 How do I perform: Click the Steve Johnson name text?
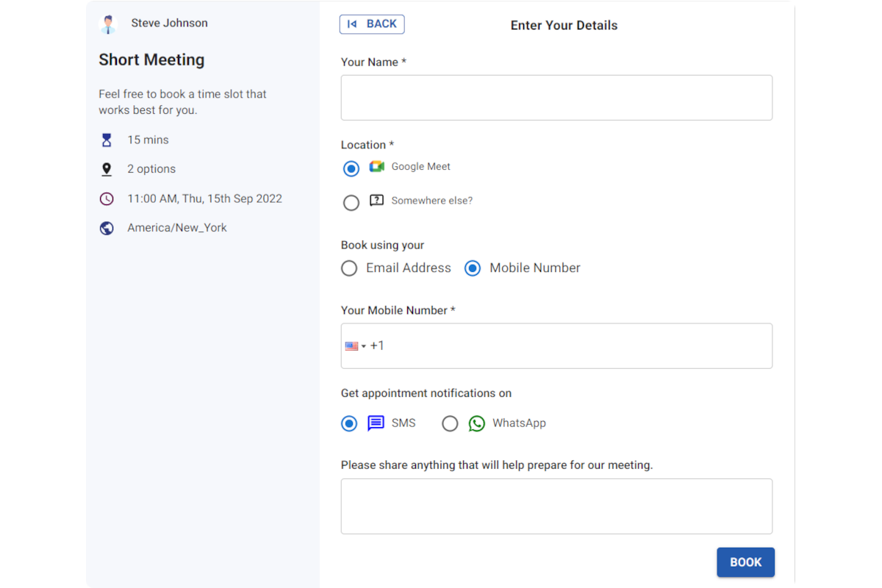pos(170,23)
